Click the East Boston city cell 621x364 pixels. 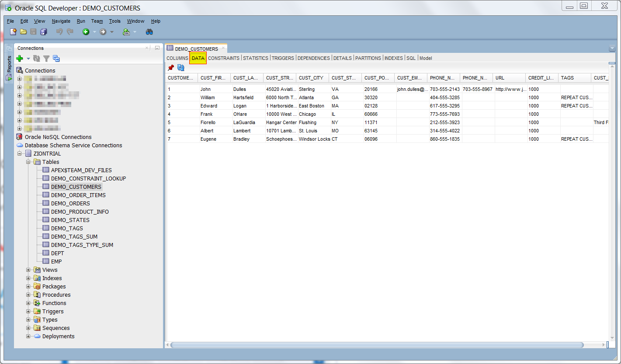(x=312, y=106)
